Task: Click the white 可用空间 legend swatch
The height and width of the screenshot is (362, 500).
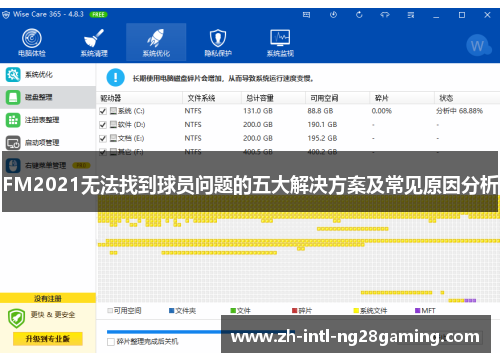Action: [110, 311]
